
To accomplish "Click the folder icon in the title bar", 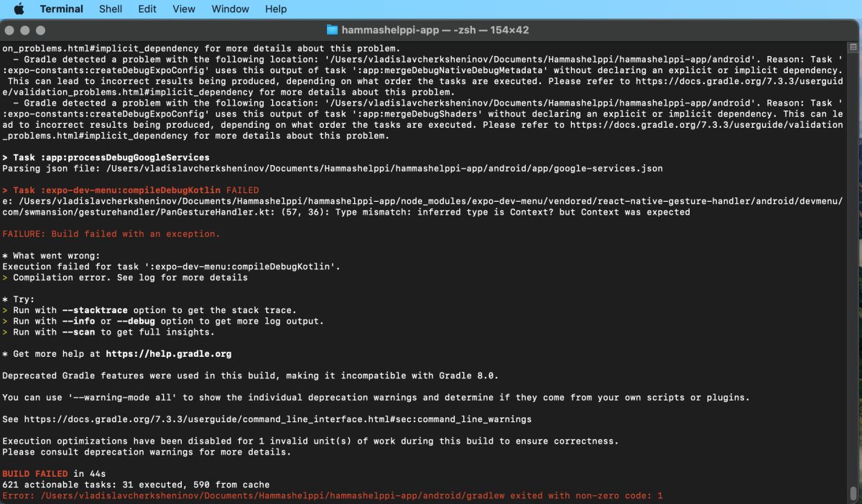I will tap(332, 30).
